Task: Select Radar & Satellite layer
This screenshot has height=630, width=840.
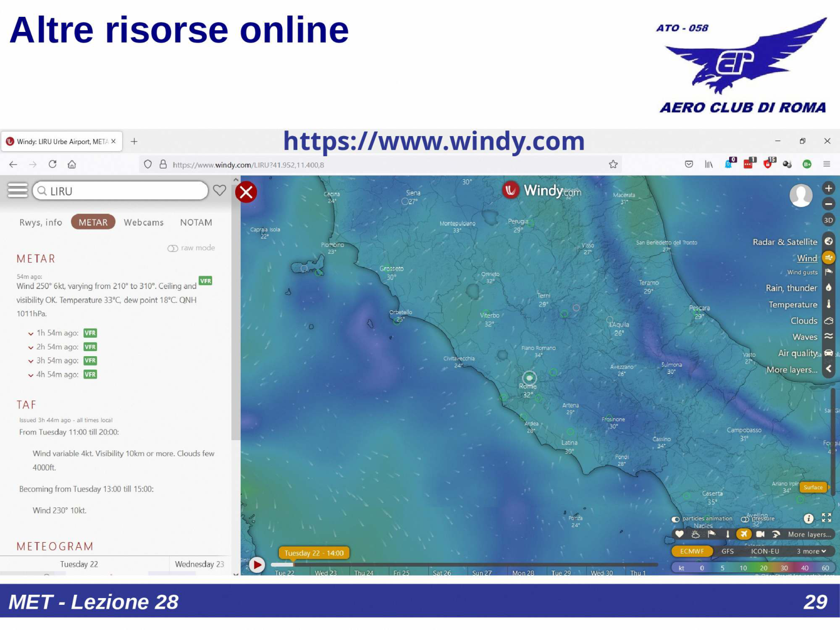Action: [x=792, y=242]
